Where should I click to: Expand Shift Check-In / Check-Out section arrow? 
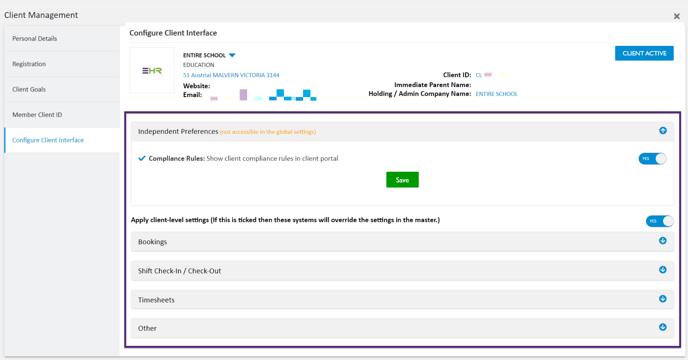(663, 270)
